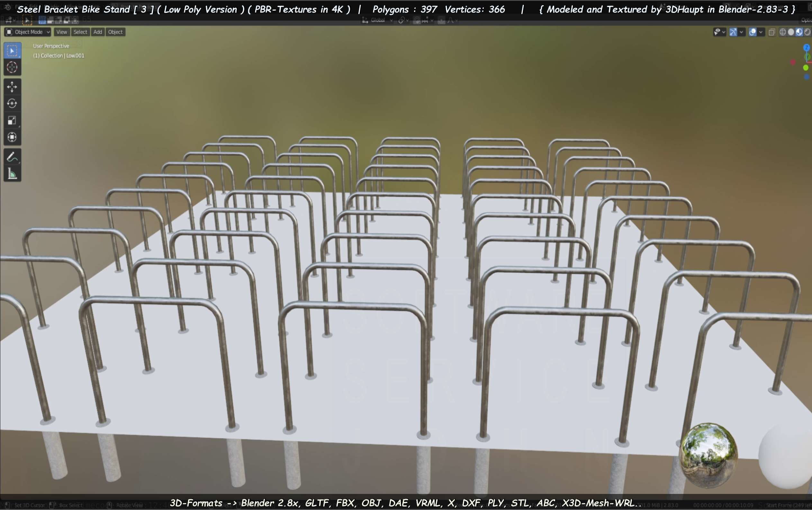Open object types visibility dropdown
Viewport: 812px width, 510px height.
720,32
